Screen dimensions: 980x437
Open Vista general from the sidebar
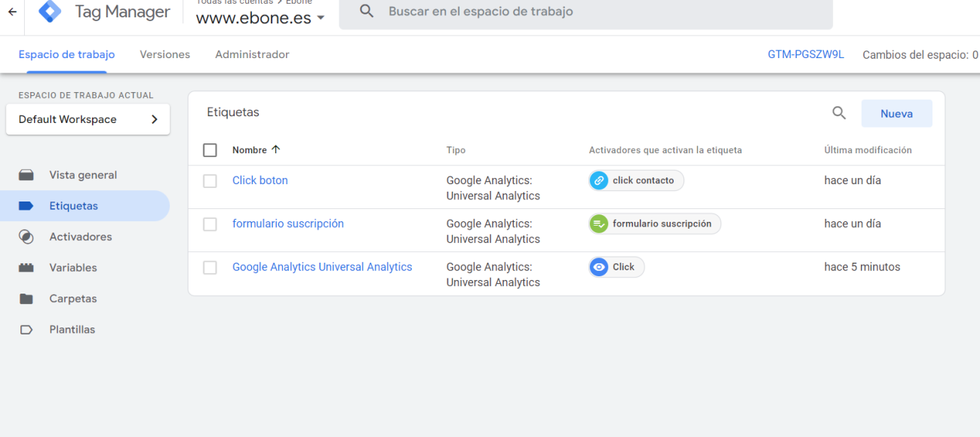click(x=83, y=175)
